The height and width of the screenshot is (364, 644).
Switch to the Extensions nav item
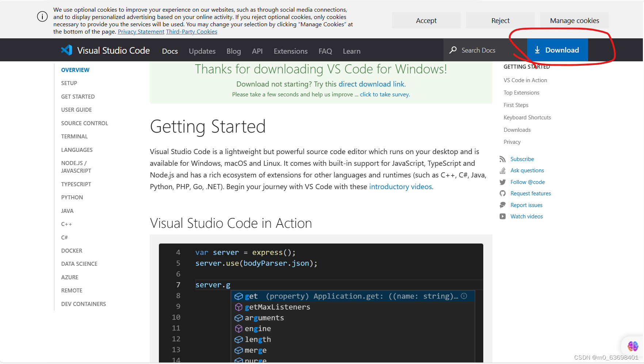point(290,51)
